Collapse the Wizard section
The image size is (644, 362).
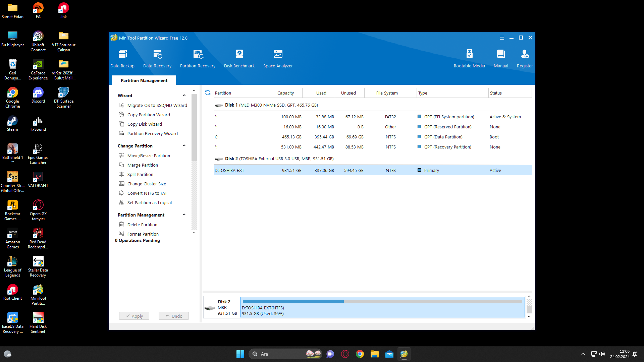pos(184,96)
